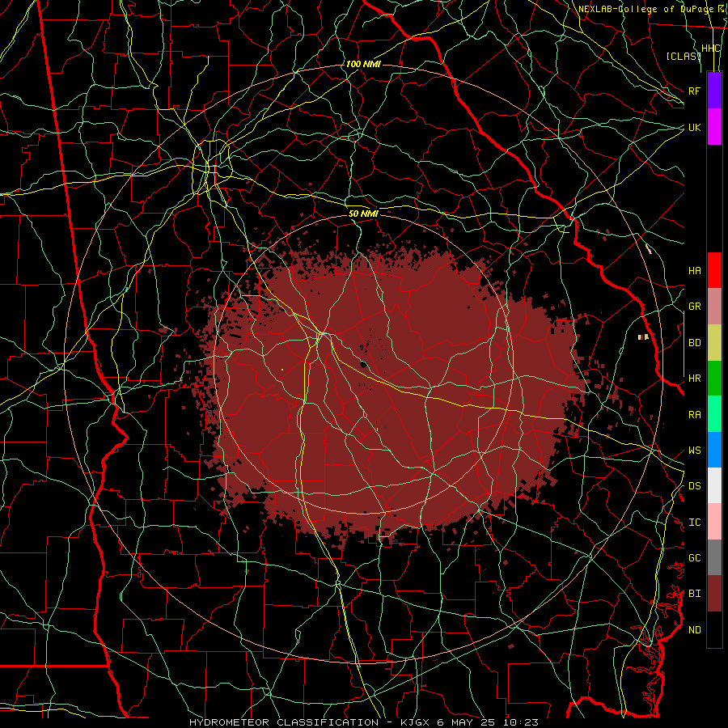Click the 'GR' legend label
The height and width of the screenshot is (728, 728).
[x=694, y=307]
